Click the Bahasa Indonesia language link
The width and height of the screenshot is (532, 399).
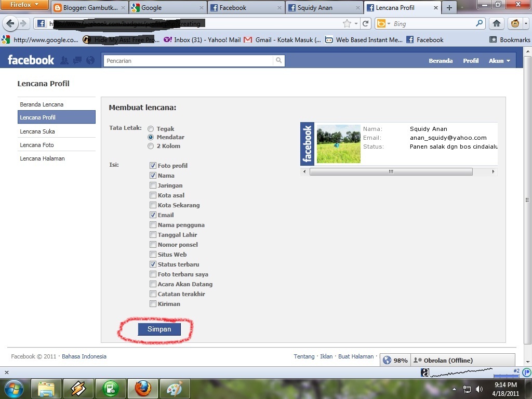(84, 356)
